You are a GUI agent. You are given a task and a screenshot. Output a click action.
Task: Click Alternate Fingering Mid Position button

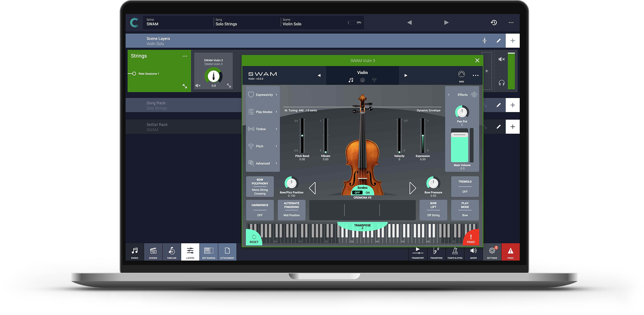coord(292,210)
